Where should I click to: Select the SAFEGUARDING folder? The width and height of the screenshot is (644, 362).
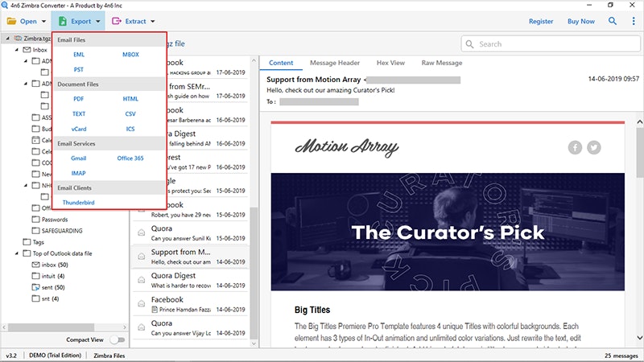coord(62,231)
